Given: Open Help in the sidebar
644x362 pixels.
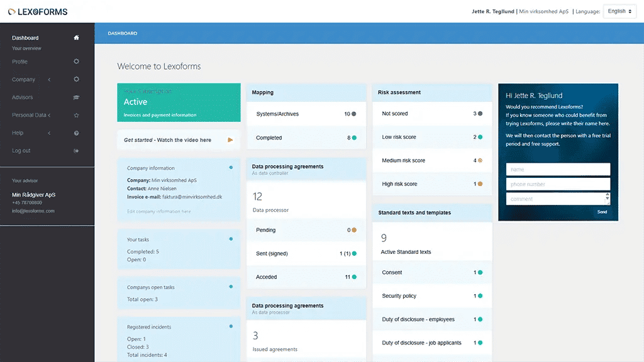Looking at the screenshot, I should click(18, 133).
